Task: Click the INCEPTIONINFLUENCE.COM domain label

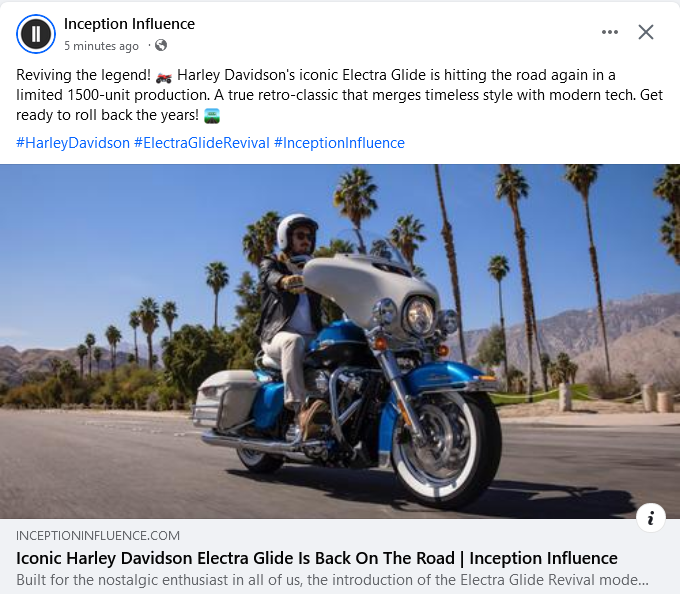Action: (98, 535)
